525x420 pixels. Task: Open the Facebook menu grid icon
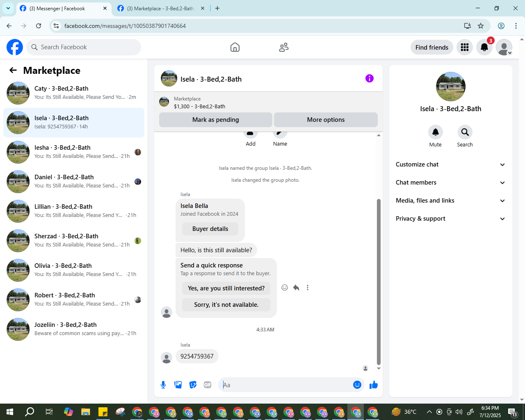click(x=465, y=47)
